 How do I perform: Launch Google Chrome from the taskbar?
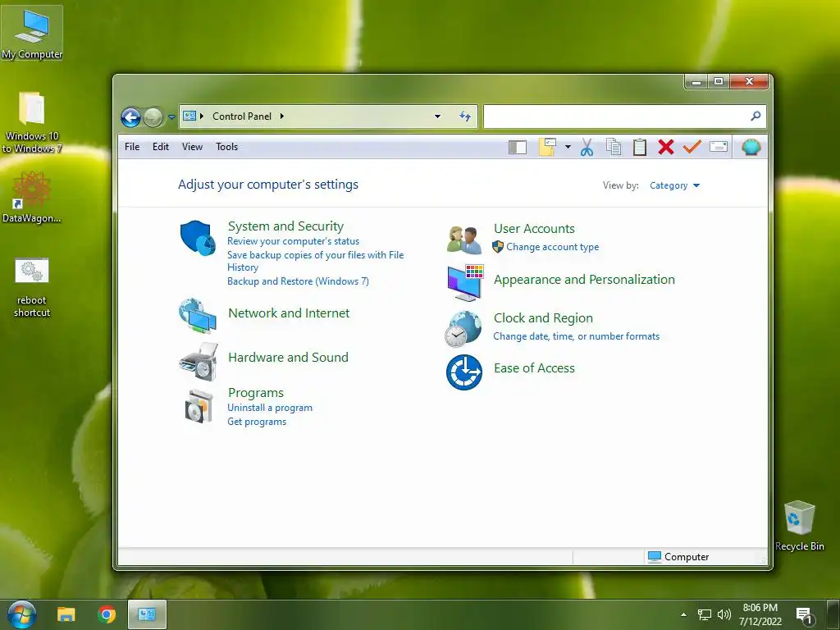click(x=107, y=614)
